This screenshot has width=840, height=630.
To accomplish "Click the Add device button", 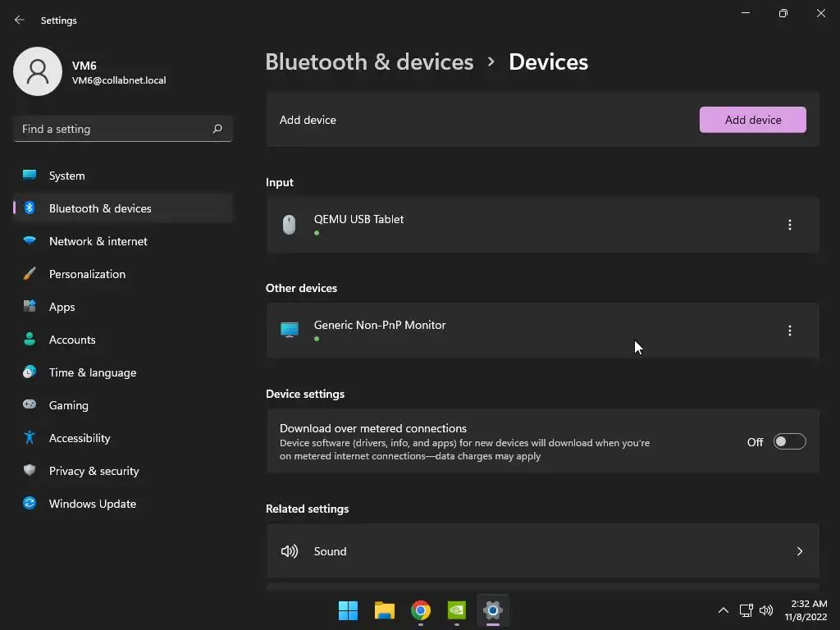I will click(x=752, y=120).
